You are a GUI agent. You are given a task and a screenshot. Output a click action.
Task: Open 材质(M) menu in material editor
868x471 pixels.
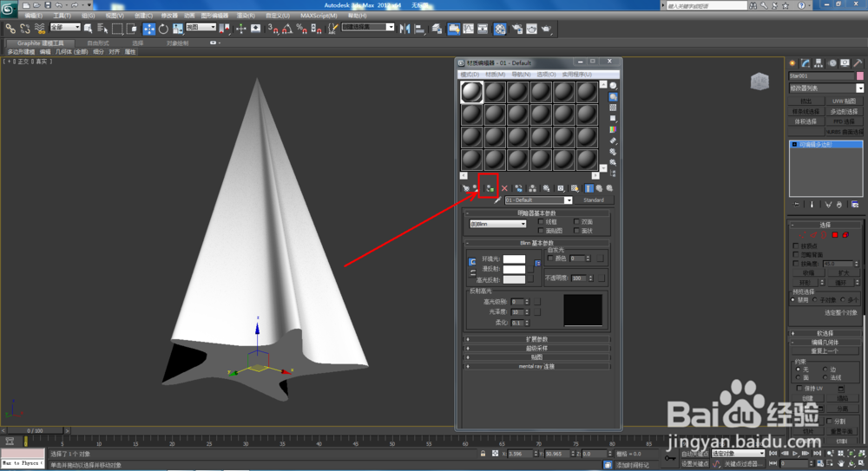coord(495,75)
